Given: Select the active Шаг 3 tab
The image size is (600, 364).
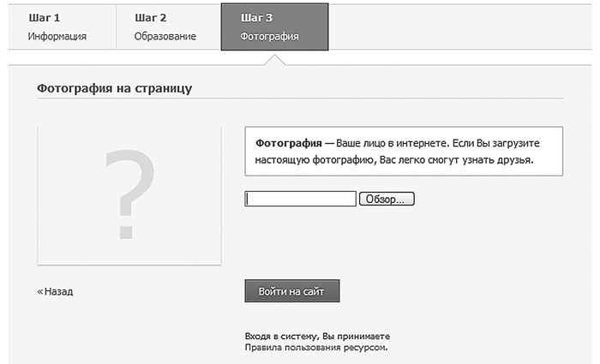Looking at the screenshot, I should (x=273, y=26).
